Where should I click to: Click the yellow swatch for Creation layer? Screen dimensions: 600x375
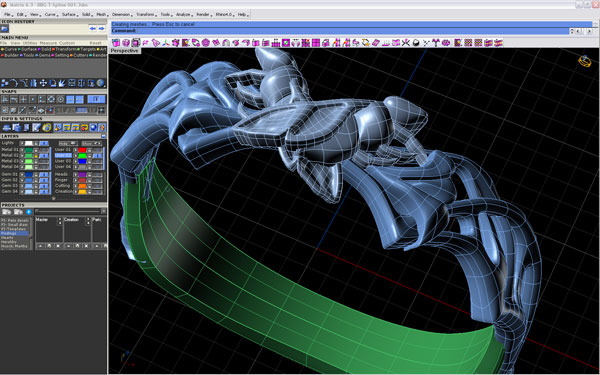coord(83,192)
